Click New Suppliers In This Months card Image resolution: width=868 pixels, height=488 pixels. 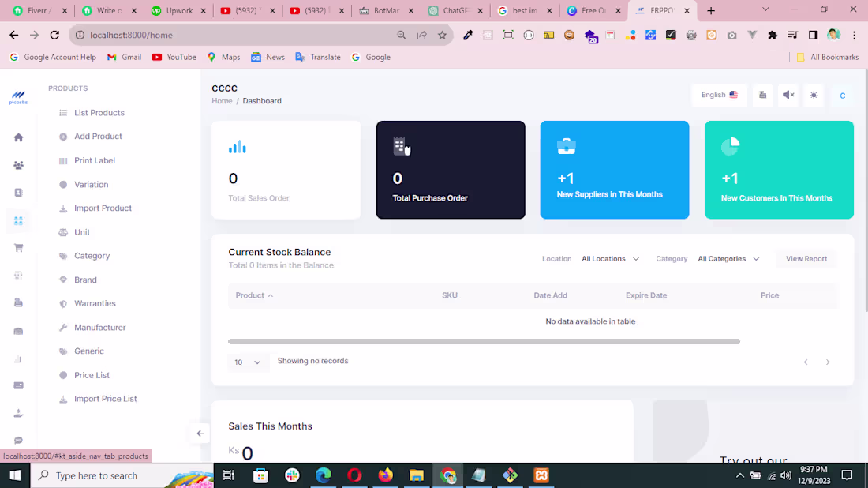[x=615, y=170]
